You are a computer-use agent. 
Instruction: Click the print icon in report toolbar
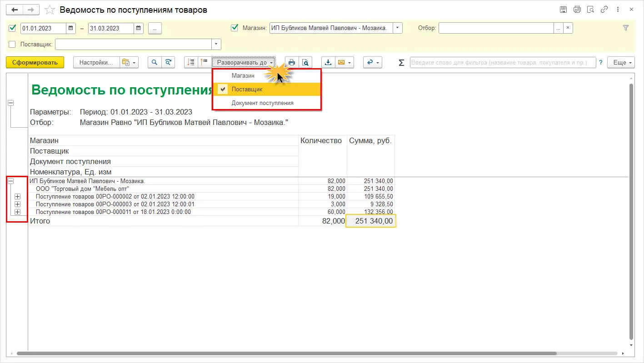[292, 63]
